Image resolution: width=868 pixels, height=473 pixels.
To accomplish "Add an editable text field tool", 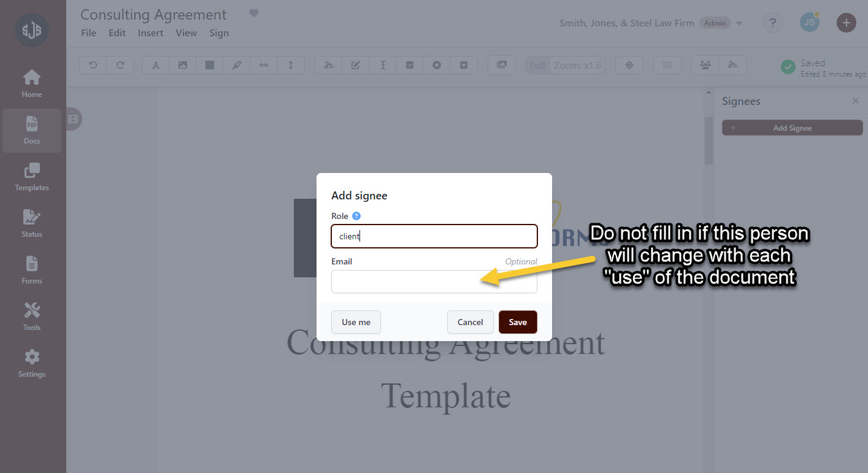I will coord(356,65).
